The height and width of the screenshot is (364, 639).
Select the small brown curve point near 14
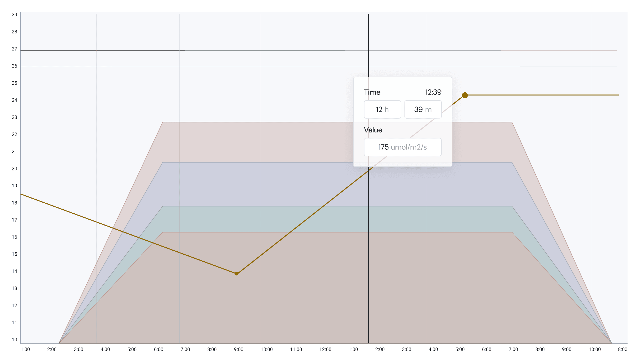pyautogui.click(x=237, y=274)
